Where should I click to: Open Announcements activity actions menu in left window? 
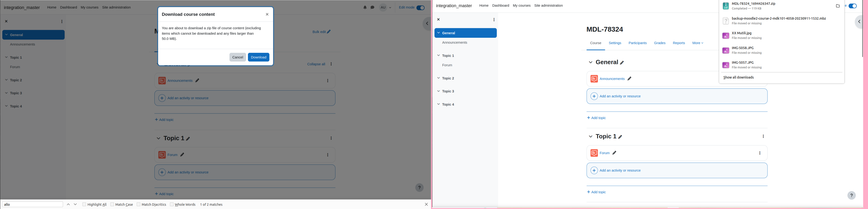pos(328,81)
